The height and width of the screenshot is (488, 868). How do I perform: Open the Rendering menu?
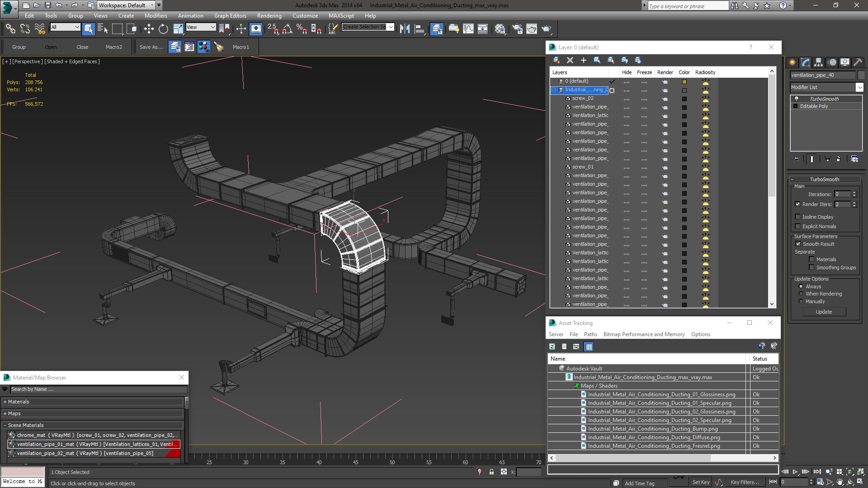pyautogui.click(x=269, y=15)
